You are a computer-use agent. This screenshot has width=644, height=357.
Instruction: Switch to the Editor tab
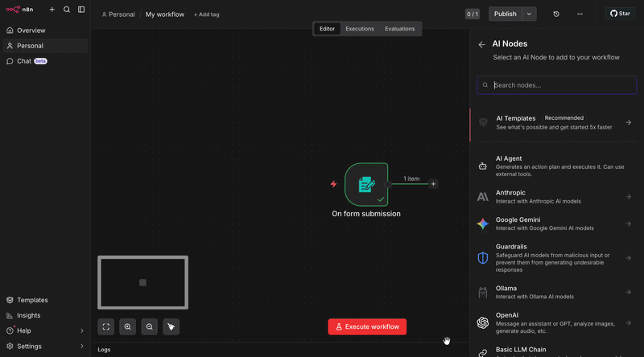(x=327, y=29)
